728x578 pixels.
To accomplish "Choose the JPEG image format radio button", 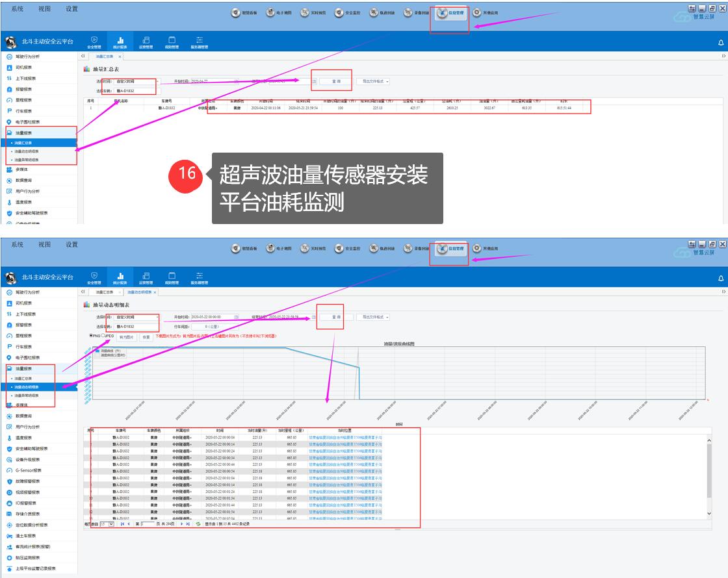I will 103,336.
